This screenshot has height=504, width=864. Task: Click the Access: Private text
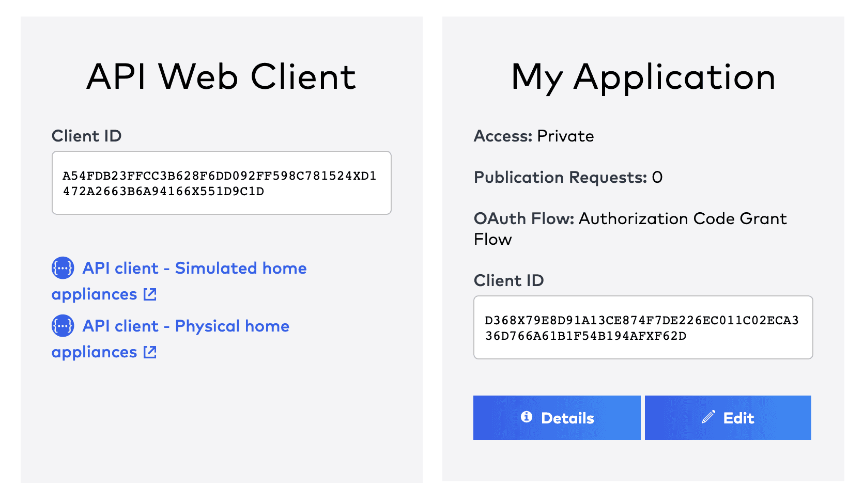coord(533,136)
